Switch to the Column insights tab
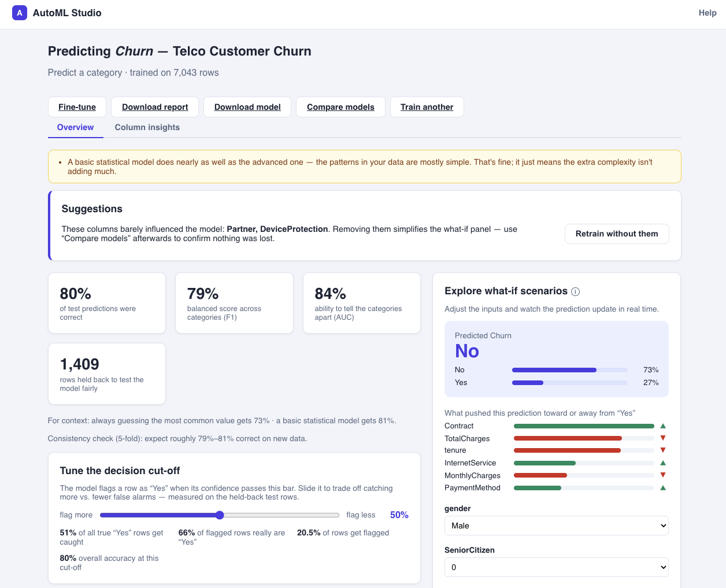 (147, 127)
